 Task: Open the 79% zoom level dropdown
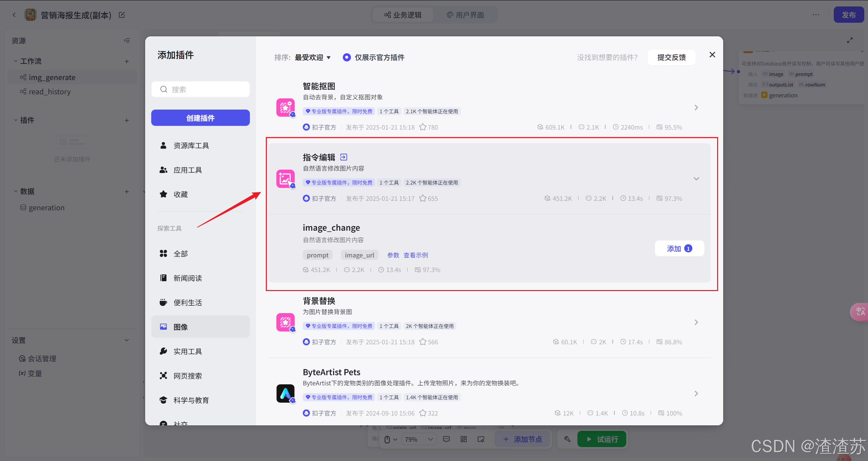click(419, 439)
